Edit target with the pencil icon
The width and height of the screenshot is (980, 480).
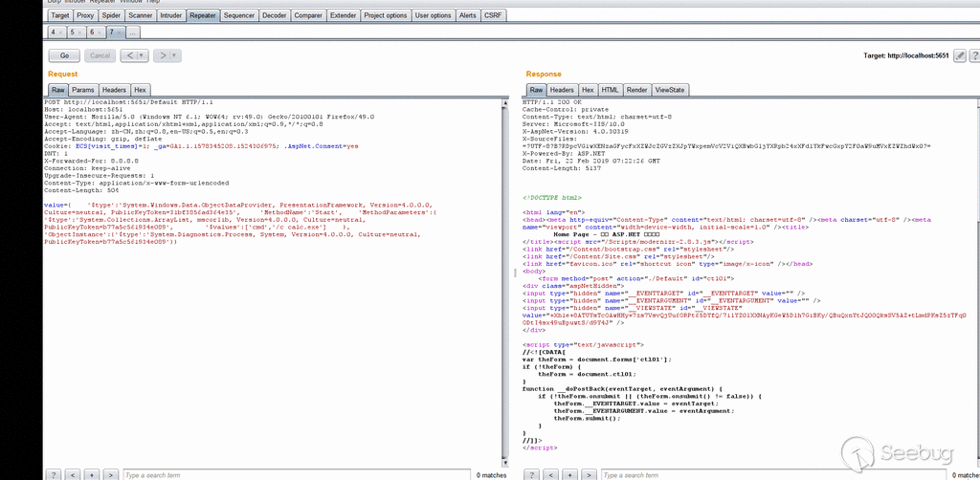(958, 56)
